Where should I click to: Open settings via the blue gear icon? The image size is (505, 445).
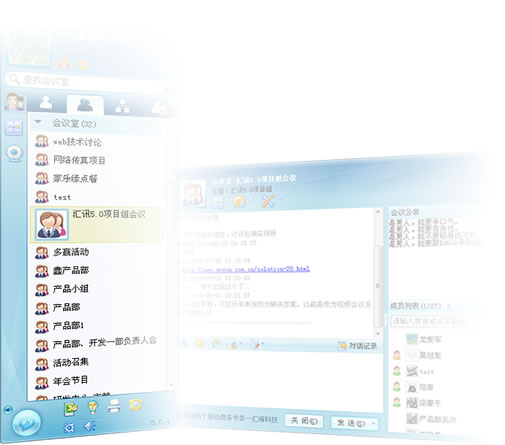point(69,428)
